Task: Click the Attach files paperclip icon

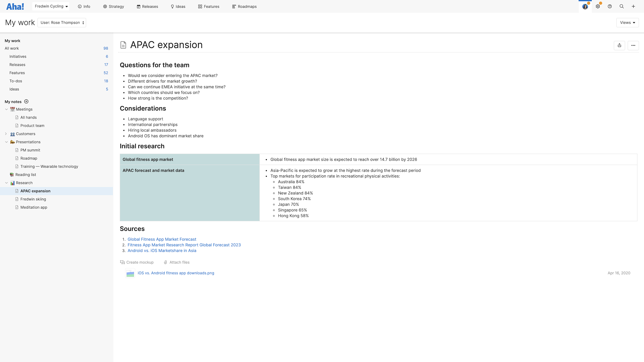Action: click(165, 262)
